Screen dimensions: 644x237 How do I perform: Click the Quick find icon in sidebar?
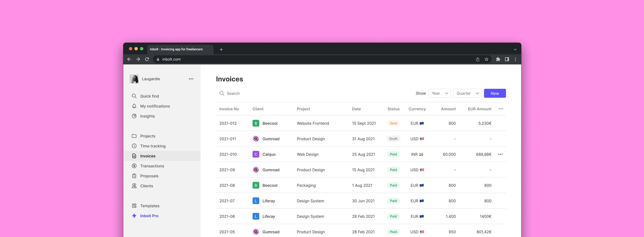pos(134,96)
